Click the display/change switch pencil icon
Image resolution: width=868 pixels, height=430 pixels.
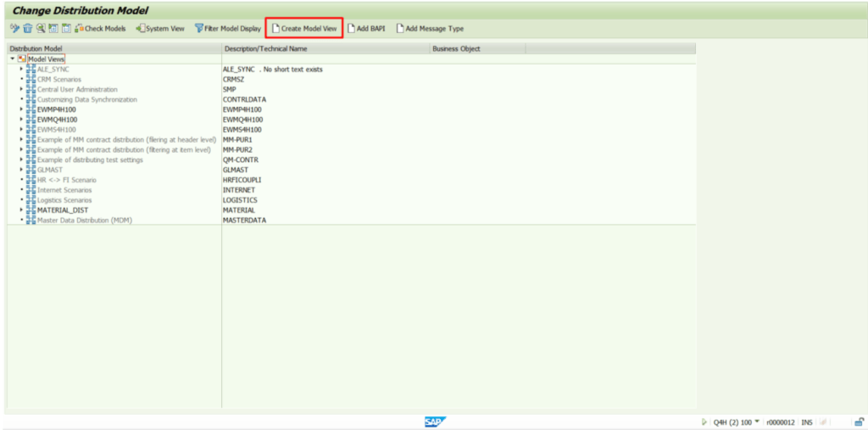(14, 29)
